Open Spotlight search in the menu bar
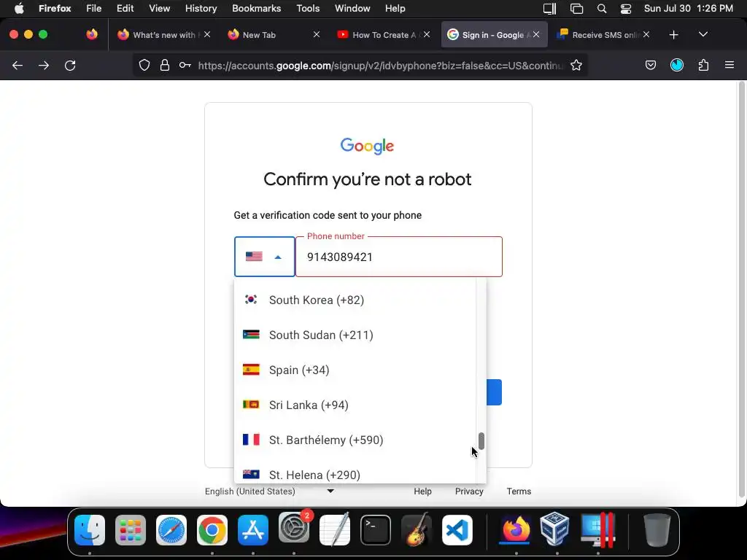Viewport: 747px width, 560px height. coord(602,9)
